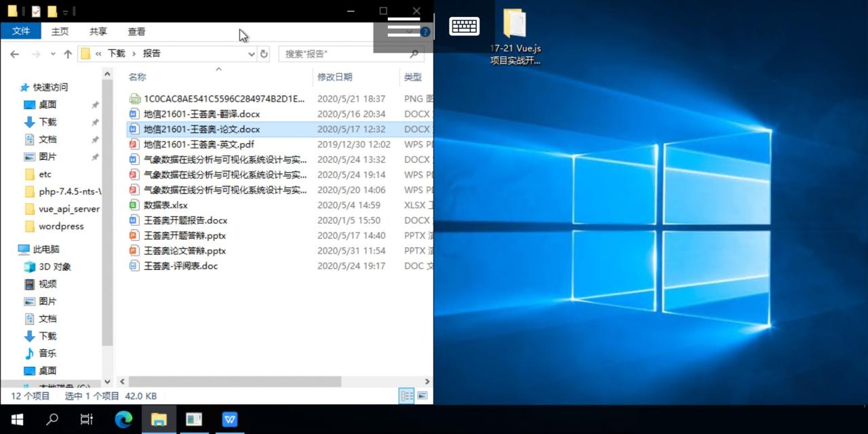868x434 pixels.
Task: Open Microsoft Edge from the taskbar
Action: point(123,419)
